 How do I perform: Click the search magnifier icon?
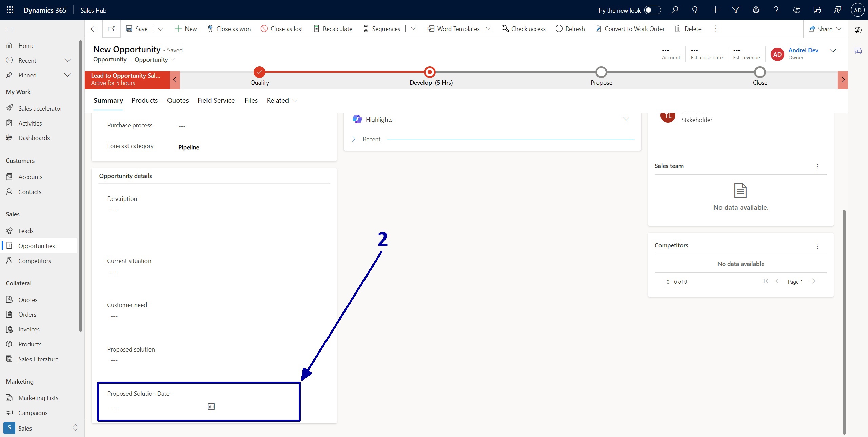tap(675, 10)
